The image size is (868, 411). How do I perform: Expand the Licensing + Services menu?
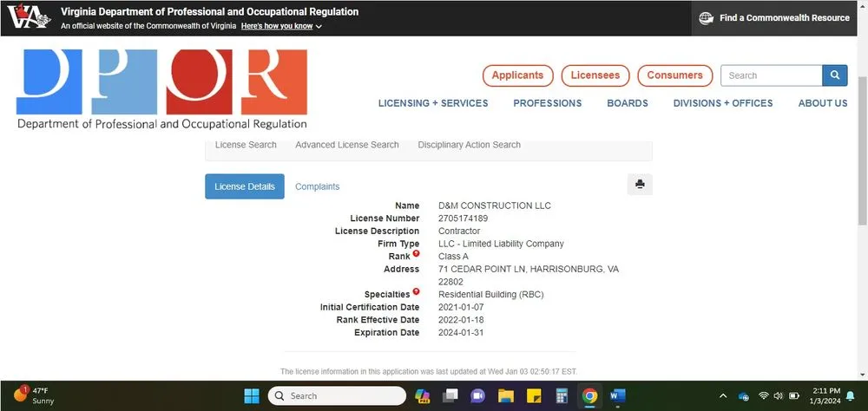[x=432, y=103]
